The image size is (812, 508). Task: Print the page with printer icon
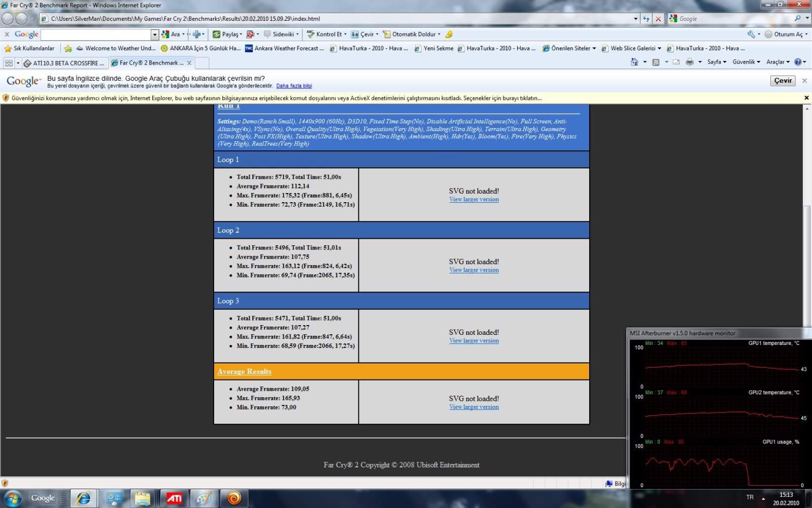pyautogui.click(x=689, y=62)
